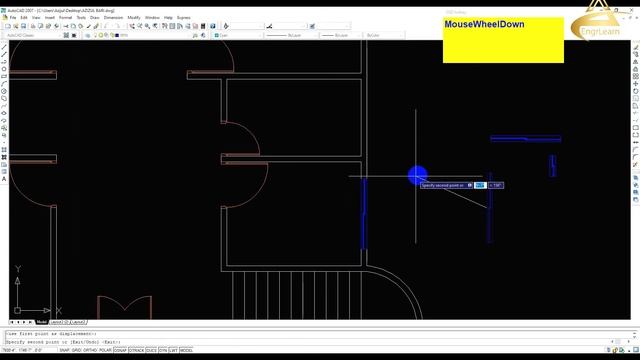Toggle POLAR tracking in status bar

click(105, 350)
